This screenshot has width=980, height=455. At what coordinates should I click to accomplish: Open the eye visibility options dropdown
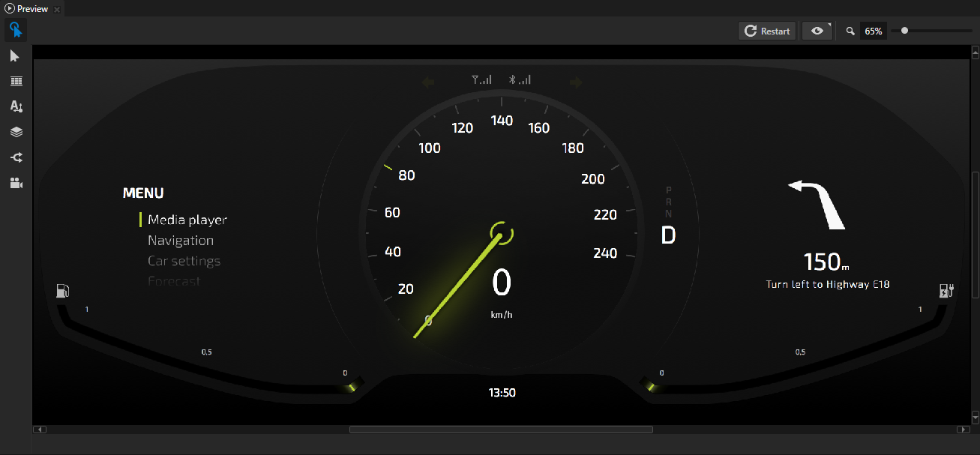pyautogui.click(x=817, y=31)
